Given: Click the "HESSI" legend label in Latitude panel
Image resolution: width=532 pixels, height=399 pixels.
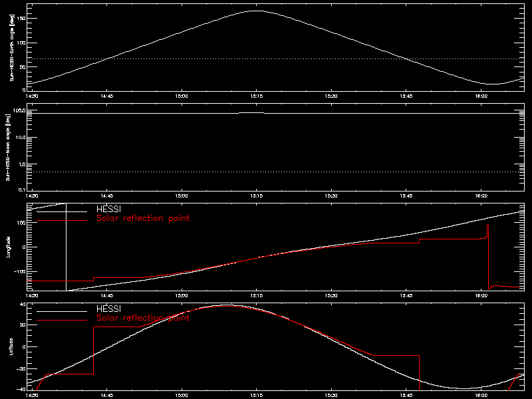Looking at the screenshot, I should coord(108,309).
